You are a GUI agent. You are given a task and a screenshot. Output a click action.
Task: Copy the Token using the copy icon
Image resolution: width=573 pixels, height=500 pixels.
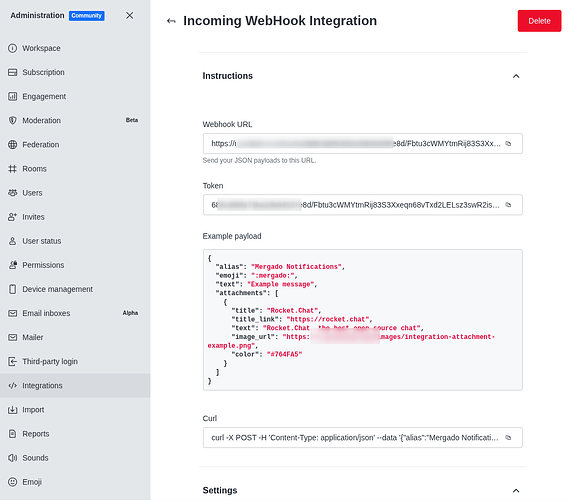pyautogui.click(x=508, y=205)
